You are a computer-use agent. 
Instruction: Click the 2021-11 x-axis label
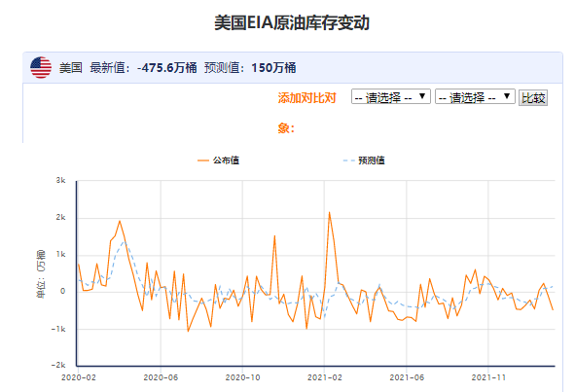point(488,377)
